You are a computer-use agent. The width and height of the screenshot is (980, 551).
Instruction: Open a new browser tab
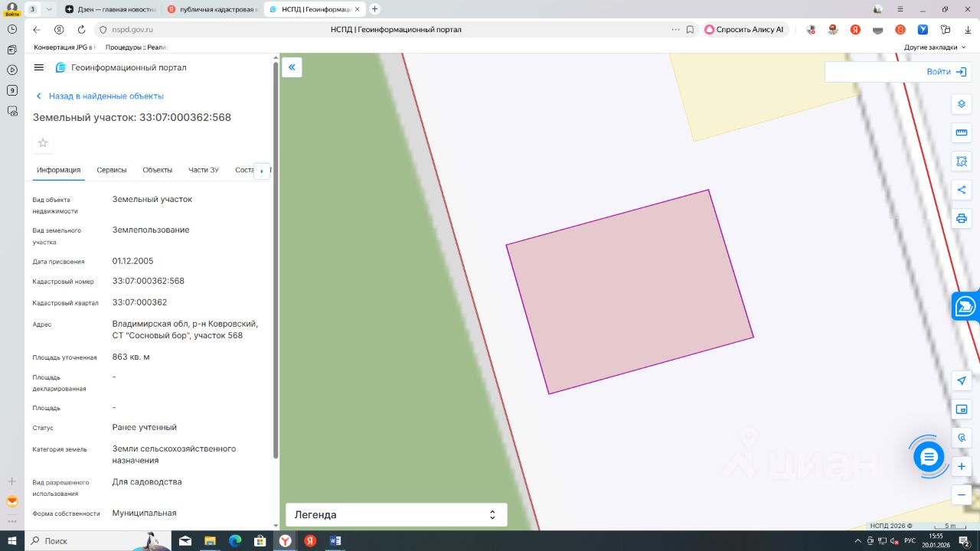coord(375,9)
